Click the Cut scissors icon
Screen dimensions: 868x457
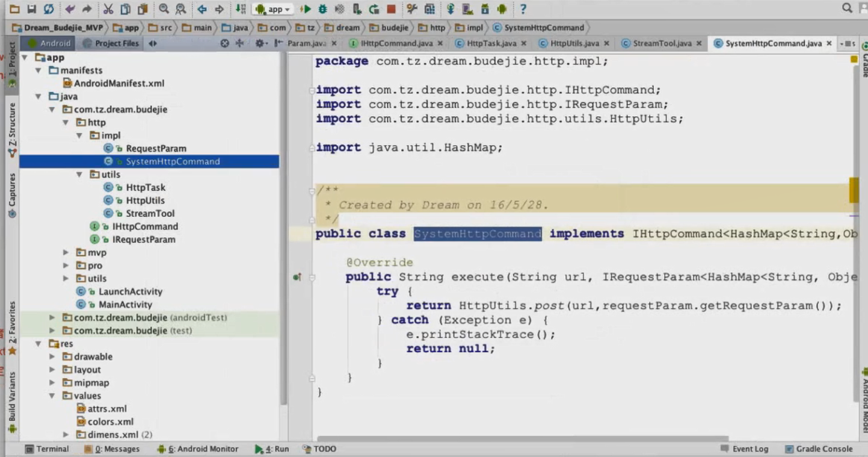108,9
